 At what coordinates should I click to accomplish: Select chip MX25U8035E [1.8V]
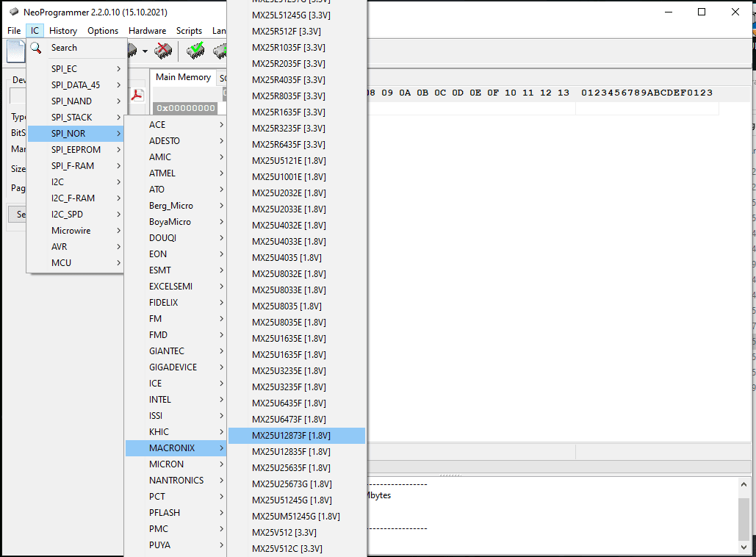[x=297, y=322]
